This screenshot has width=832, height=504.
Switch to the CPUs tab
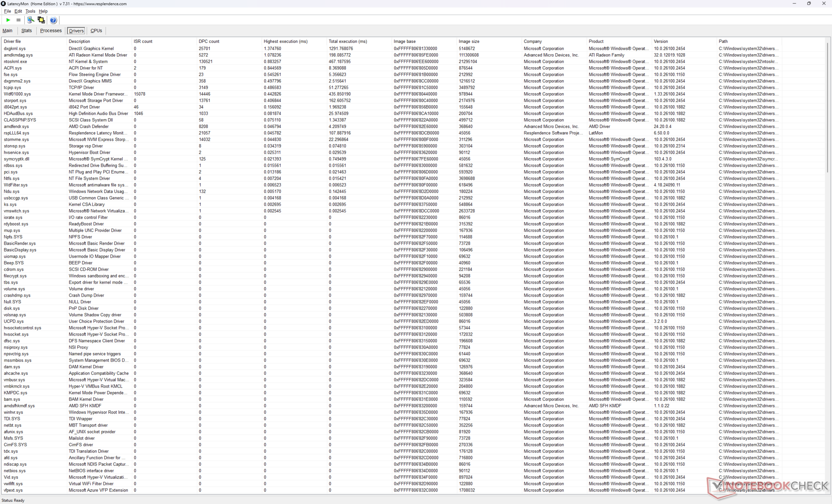tap(96, 31)
